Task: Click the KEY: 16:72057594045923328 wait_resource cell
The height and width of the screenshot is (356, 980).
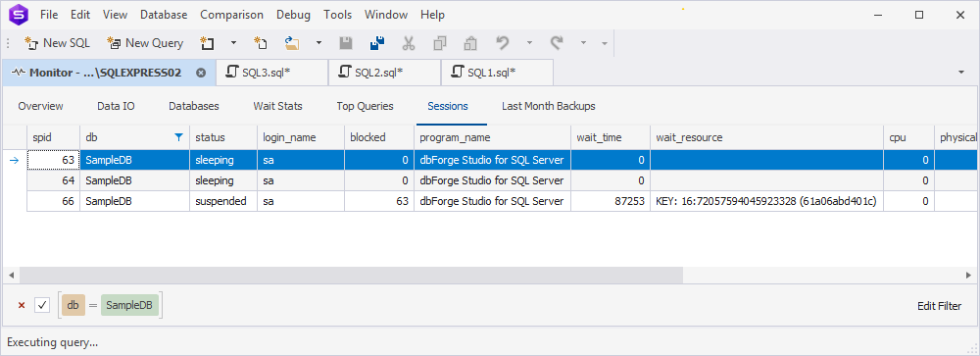Action: tap(767, 201)
